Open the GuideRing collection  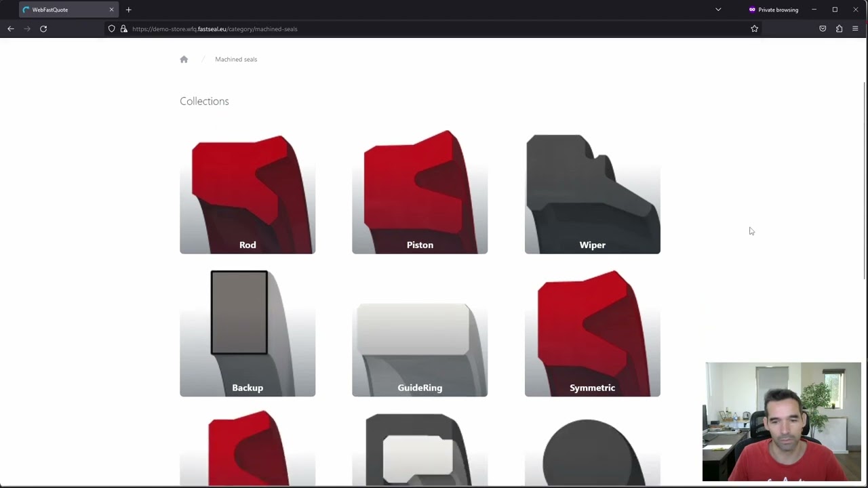pyautogui.click(x=420, y=332)
